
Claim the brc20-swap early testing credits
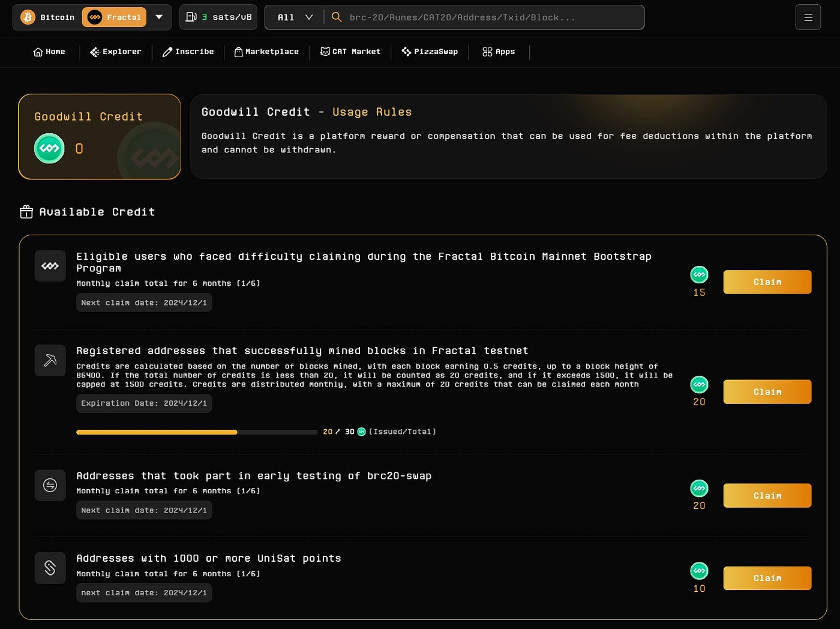[x=767, y=496]
